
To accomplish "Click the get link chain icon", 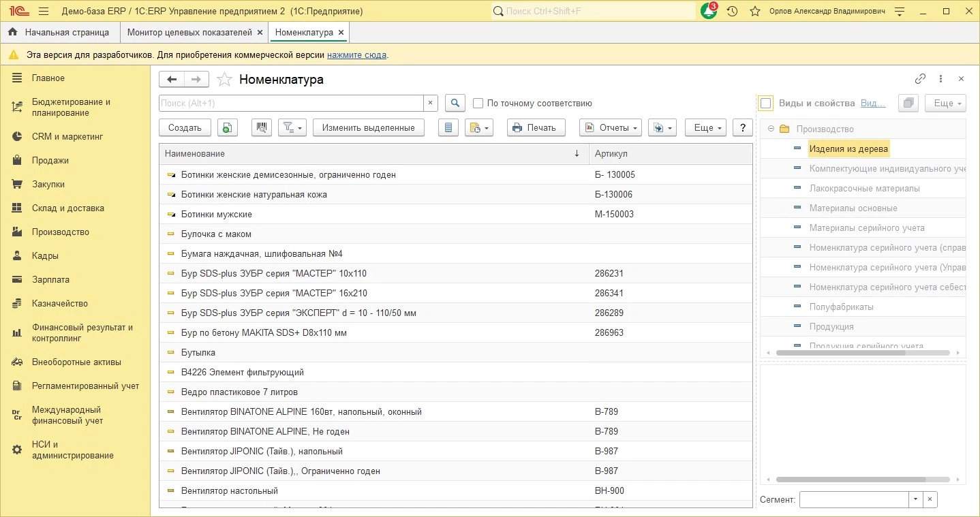I will click(920, 79).
